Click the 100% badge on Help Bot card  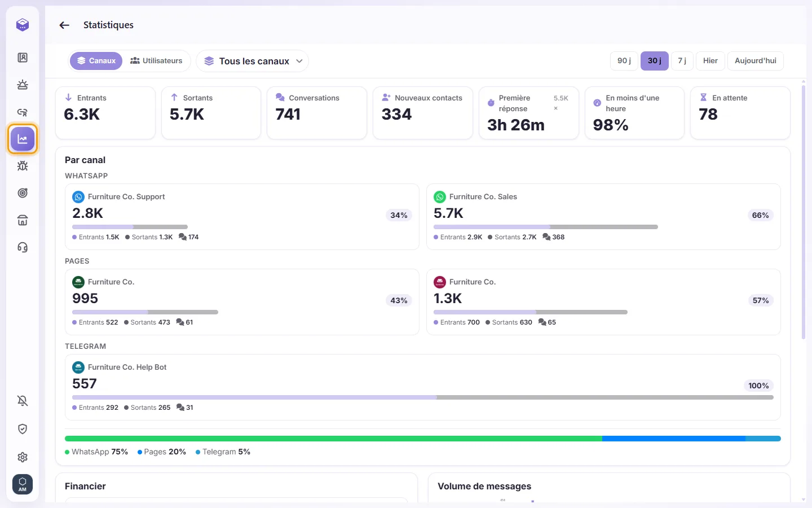coord(758,386)
